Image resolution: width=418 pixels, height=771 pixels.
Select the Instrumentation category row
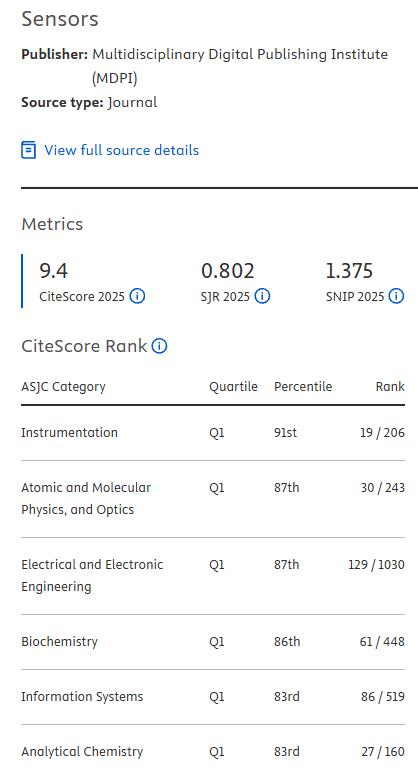point(213,433)
